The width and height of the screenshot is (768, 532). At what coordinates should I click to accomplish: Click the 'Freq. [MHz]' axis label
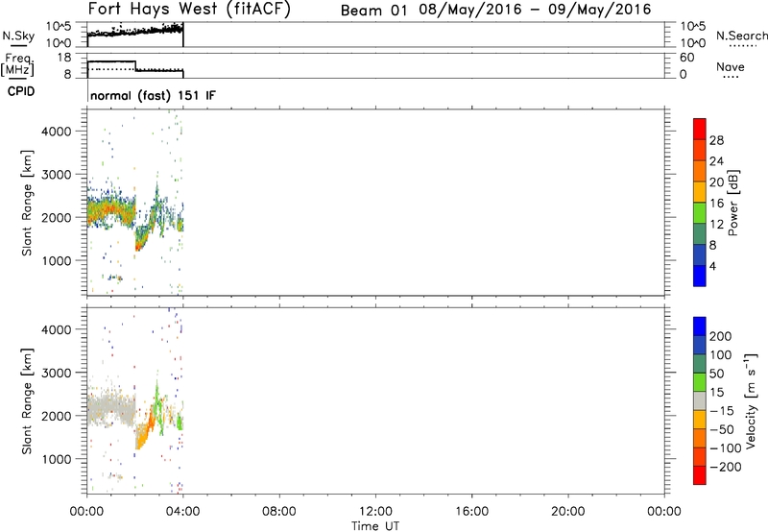pos(18,64)
